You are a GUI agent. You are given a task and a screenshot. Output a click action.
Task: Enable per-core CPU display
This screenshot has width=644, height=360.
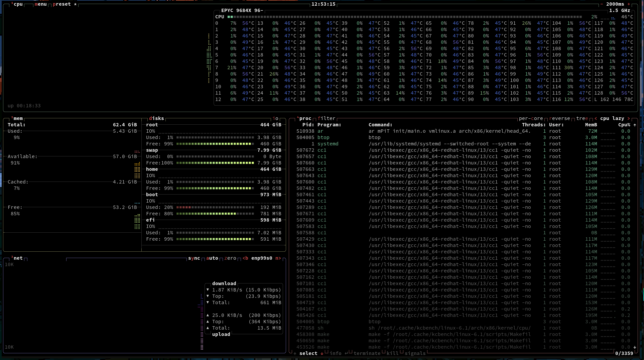[531, 118]
